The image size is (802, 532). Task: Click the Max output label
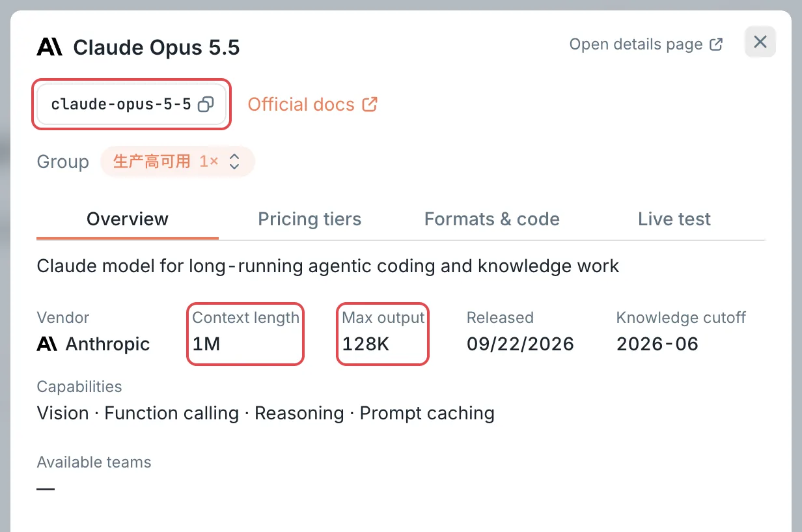tap(383, 318)
